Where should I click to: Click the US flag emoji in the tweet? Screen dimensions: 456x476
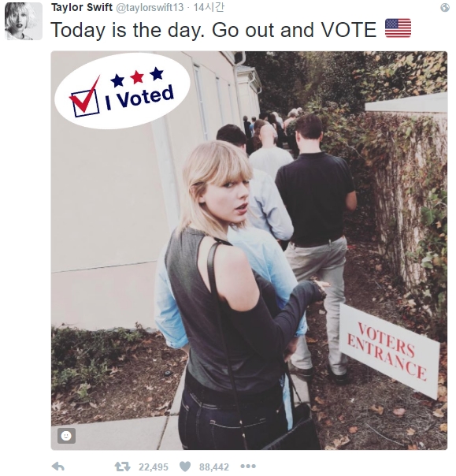tap(398, 28)
